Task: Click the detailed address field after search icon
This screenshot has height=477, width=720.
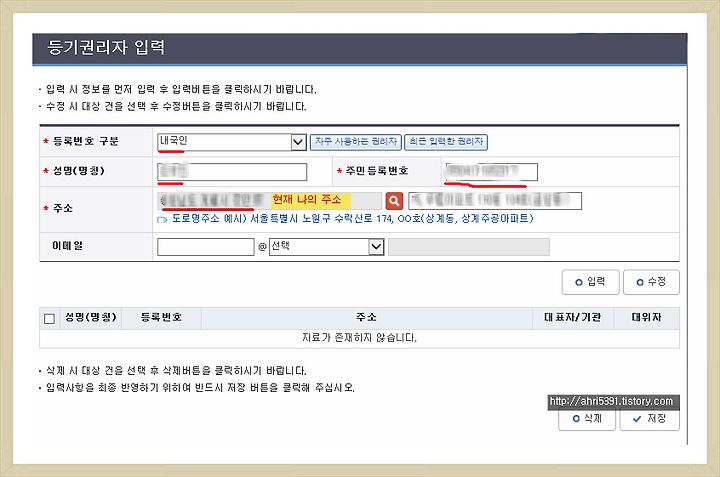Action: [x=495, y=201]
